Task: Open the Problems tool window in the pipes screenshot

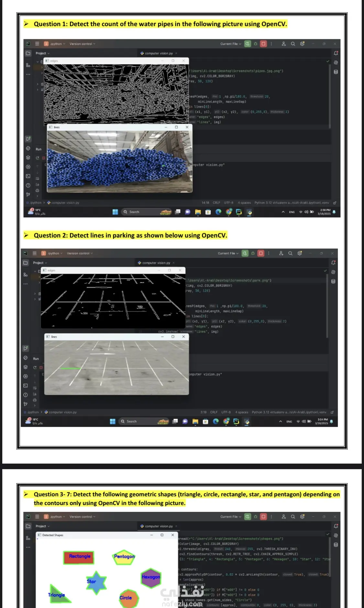Action: click(x=28, y=186)
